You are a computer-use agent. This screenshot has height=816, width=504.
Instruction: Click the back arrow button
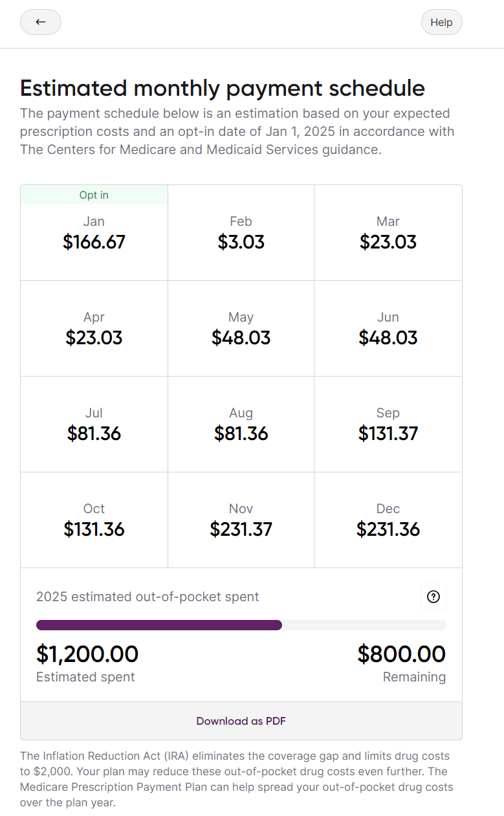[x=41, y=22]
